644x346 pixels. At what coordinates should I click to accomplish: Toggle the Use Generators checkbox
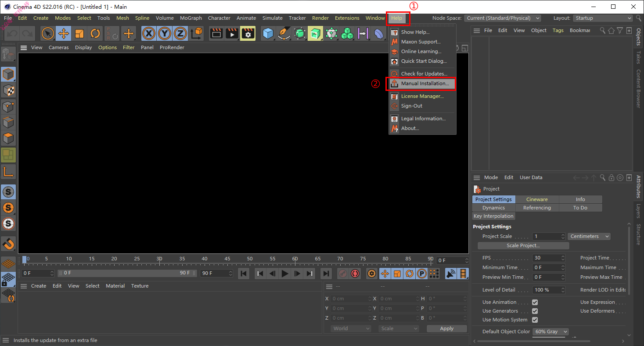(x=535, y=311)
